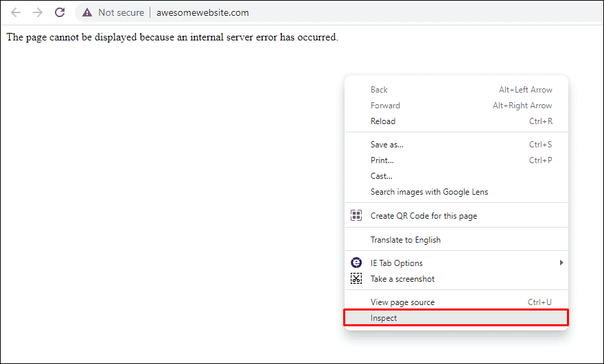Image resolution: width=604 pixels, height=364 pixels.
Task: Click the Ctrl+R shortcut text
Action: coord(541,121)
